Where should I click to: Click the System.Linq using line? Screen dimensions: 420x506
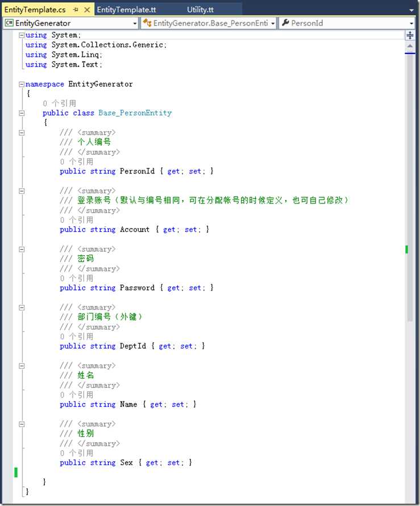[x=64, y=55]
